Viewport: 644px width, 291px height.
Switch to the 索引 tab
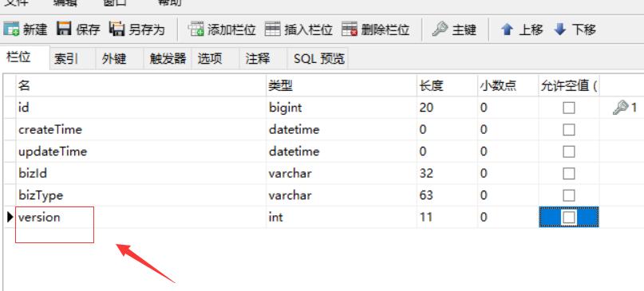[x=73, y=59]
